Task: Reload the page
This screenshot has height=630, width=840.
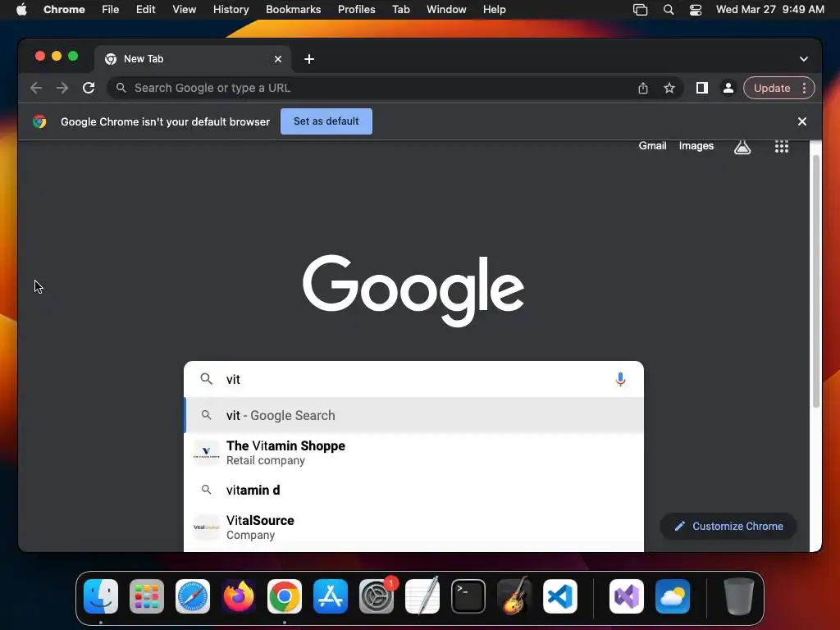Action: click(89, 88)
